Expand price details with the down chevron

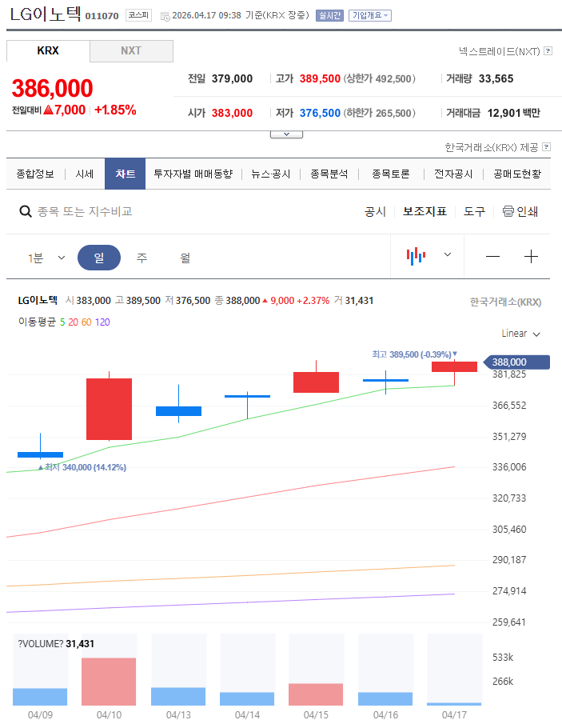tap(286, 134)
